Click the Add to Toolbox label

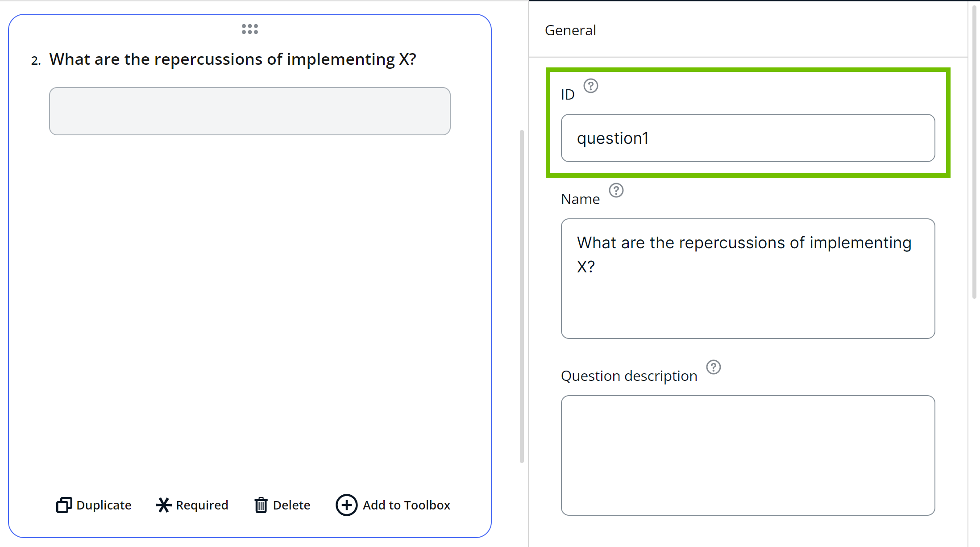coord(406,505)
